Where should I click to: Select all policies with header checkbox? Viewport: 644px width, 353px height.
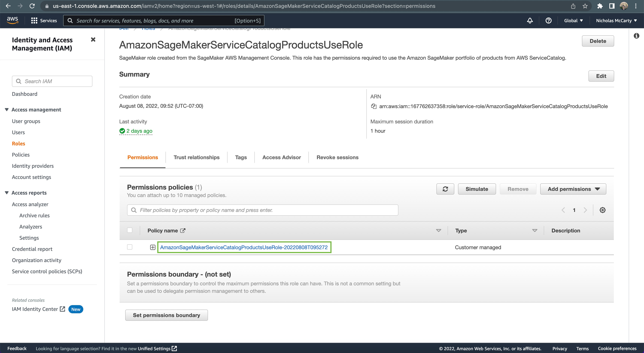pyautogui.click(x=130, y=230)
